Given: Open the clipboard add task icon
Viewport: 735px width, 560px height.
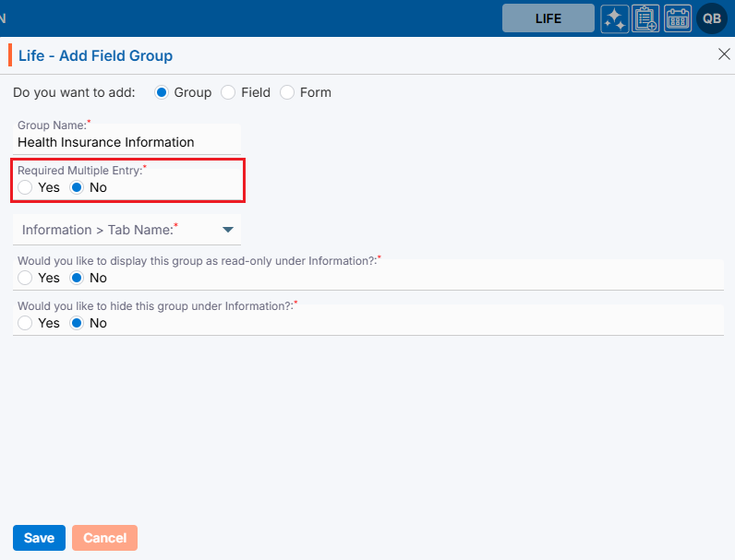Looking at the screenshot, I should point(646,18).
